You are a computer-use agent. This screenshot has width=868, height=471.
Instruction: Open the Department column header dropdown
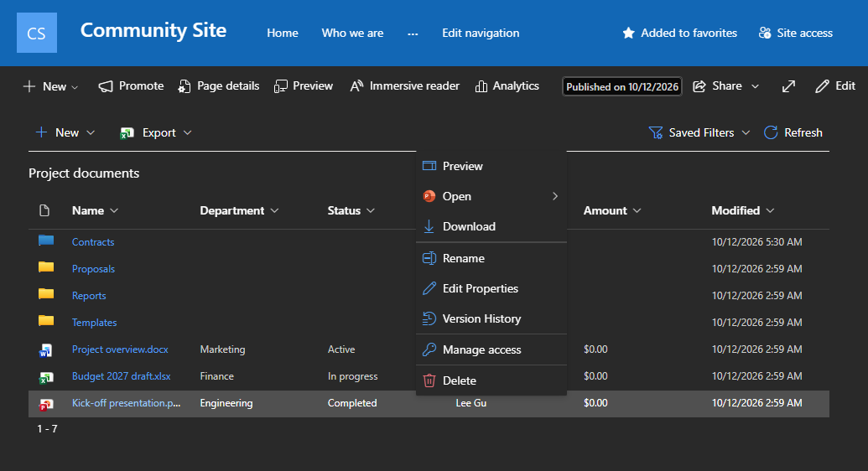[274, 211]
